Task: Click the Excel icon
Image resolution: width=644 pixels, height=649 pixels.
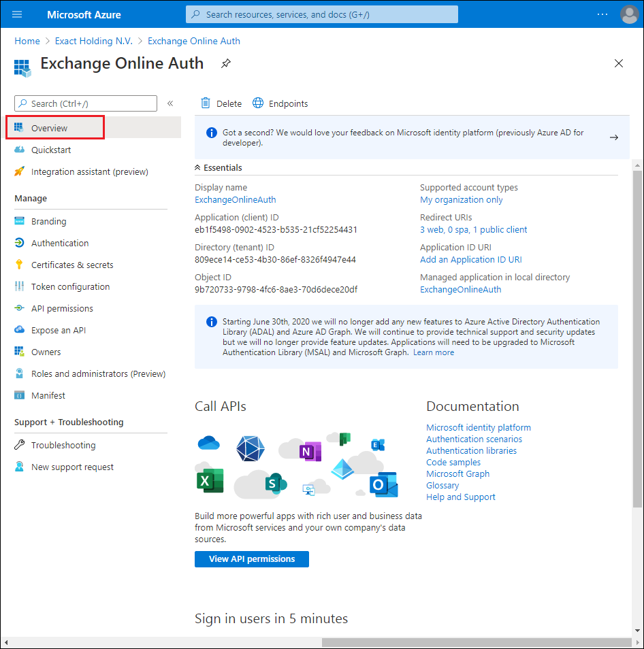Action: [x=210, y=480]
